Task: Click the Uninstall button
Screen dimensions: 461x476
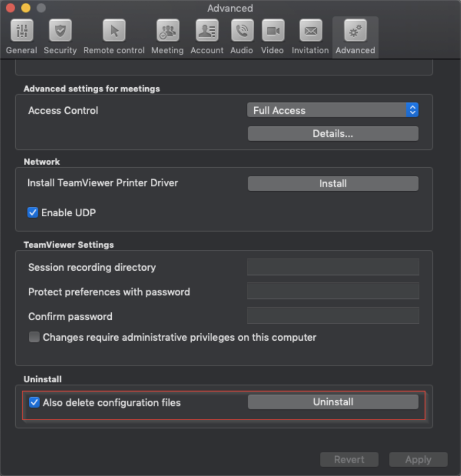Action: coord(333,402)
